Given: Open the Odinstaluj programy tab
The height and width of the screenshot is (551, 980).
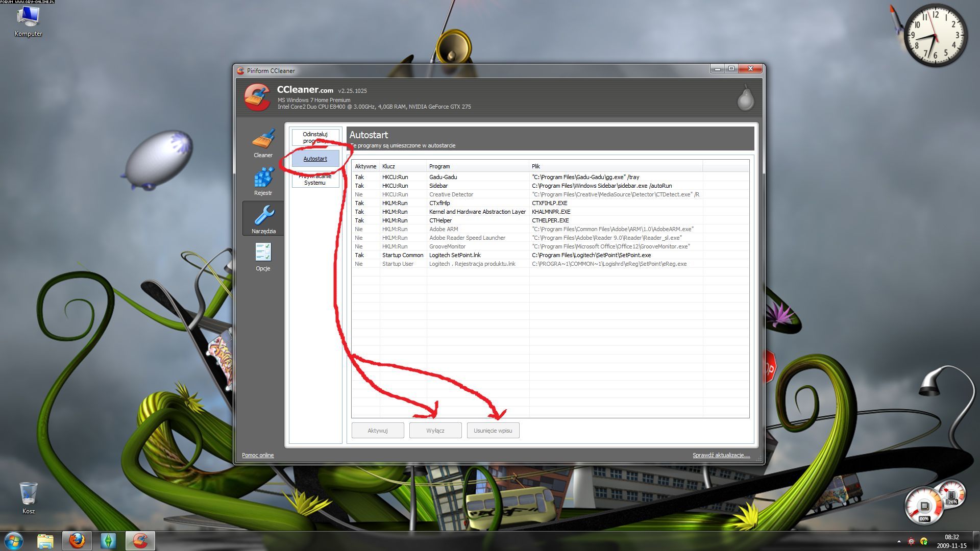Looking at the screenshot, I should click(x=315, y=137).
